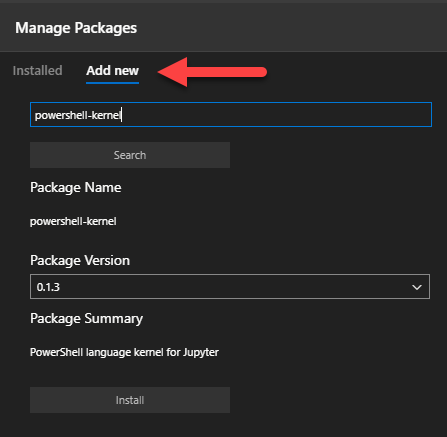Install the powershell-kernel package
Viewport: 447px width, 437px height.
pyautogui.click(x=130, y=400)
